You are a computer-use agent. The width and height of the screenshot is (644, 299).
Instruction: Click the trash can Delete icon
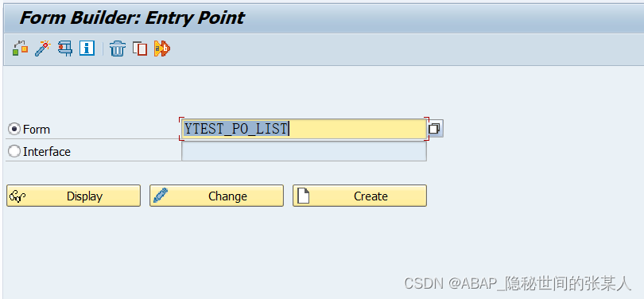pos(118,49)
